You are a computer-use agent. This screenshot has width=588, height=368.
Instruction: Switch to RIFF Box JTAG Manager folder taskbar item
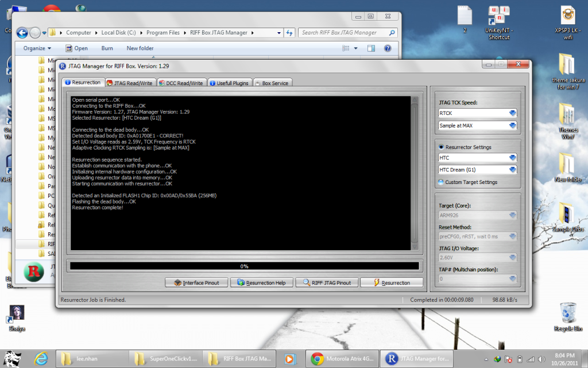pyautogui.click(x=239, y=359)
